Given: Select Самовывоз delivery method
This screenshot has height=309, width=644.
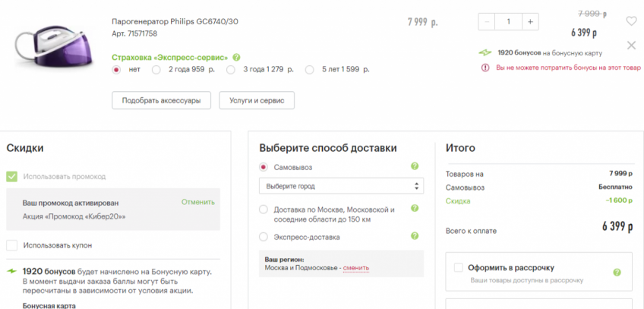Looking at the screenshot, I should [x=264, y=168].
